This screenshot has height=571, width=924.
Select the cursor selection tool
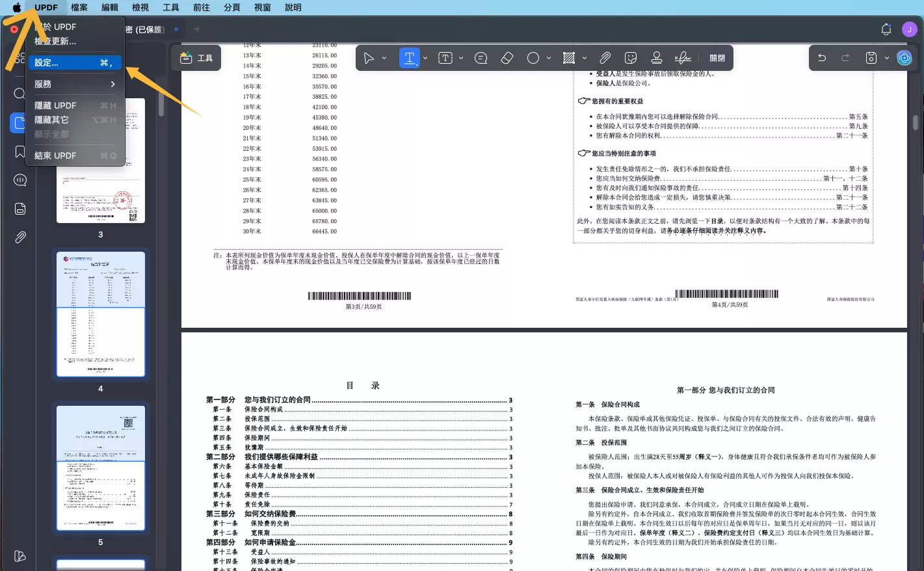[x=369, y=58]
